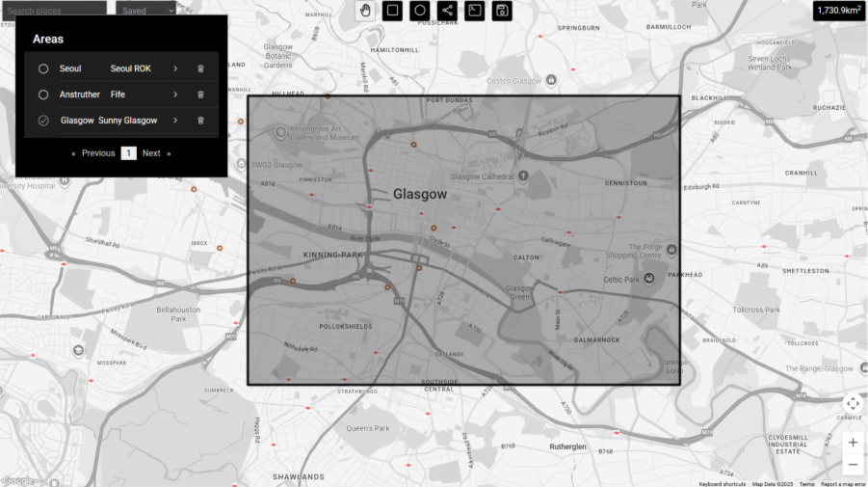The width and height of the screenshot is (868, 487).
Task: Open the Saved dropdown
Action: [x=146, y=10]
